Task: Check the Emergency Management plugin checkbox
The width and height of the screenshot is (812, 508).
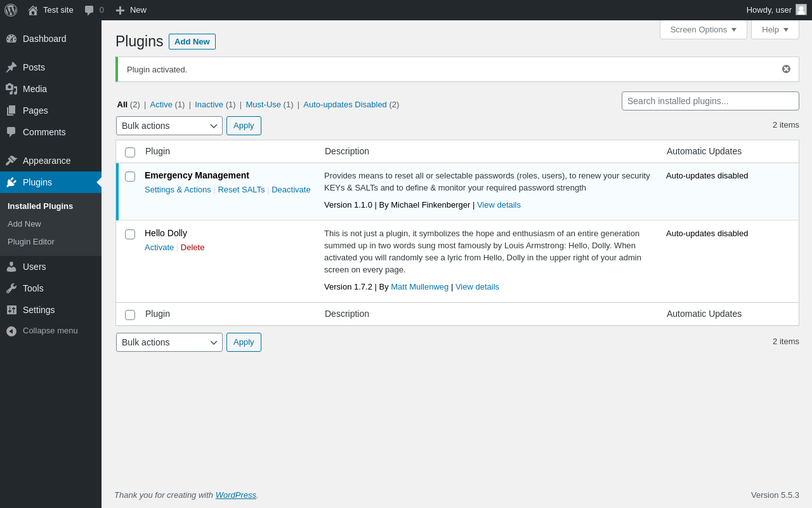Action: coord(130,177)
